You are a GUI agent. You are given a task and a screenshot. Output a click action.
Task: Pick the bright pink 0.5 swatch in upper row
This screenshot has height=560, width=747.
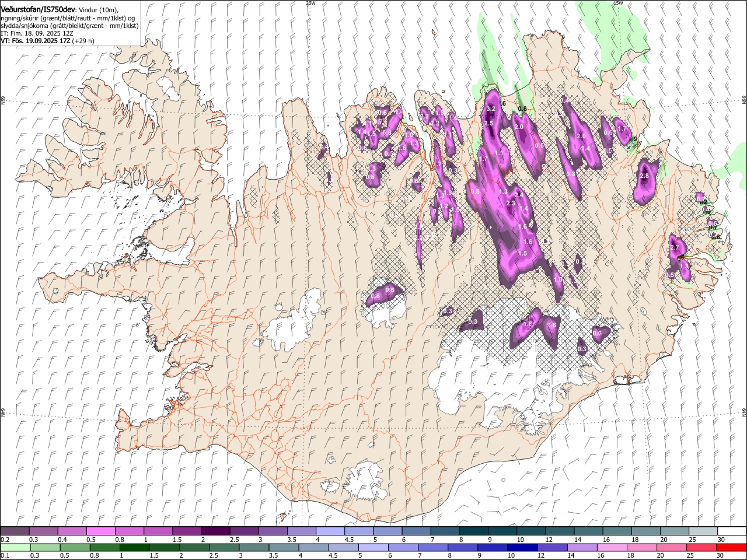click(100, 531)
